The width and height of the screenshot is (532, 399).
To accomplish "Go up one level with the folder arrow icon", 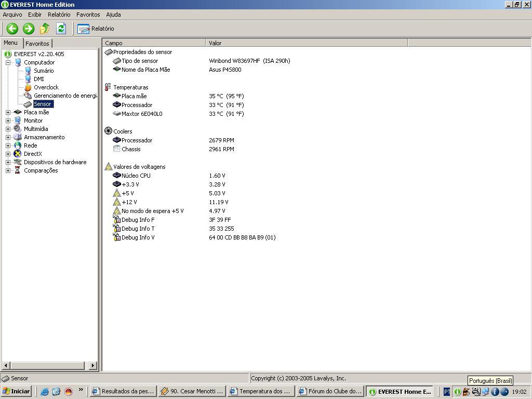I will (45, 29).
